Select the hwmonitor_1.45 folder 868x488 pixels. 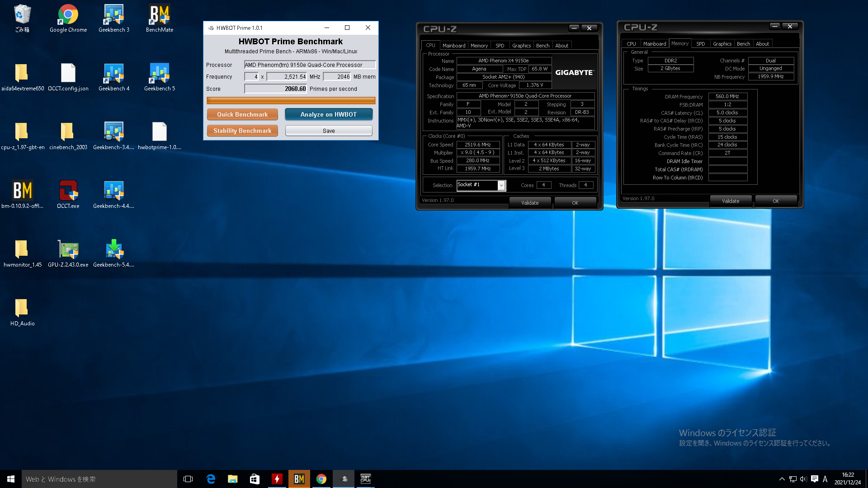pos(22,253)
